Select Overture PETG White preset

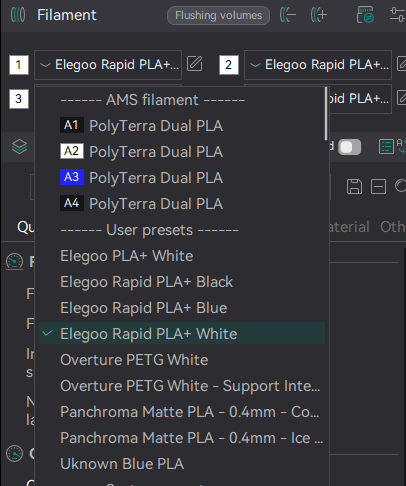(x=182, y=360)
